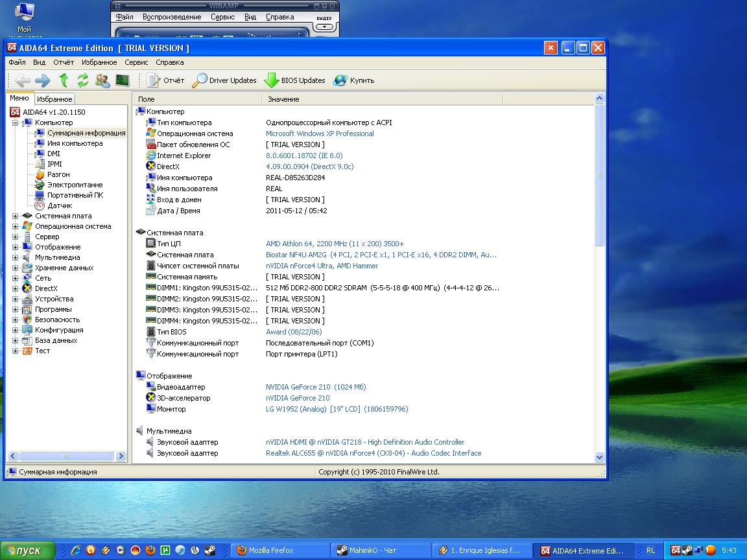Expand the Устройства tree node

pyautogui.click(x=16, y=299)
